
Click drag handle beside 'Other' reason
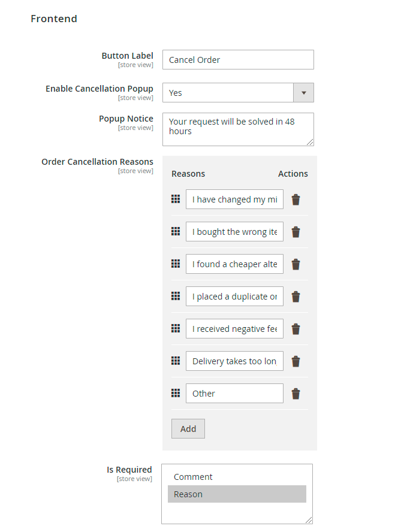point(176,393)
